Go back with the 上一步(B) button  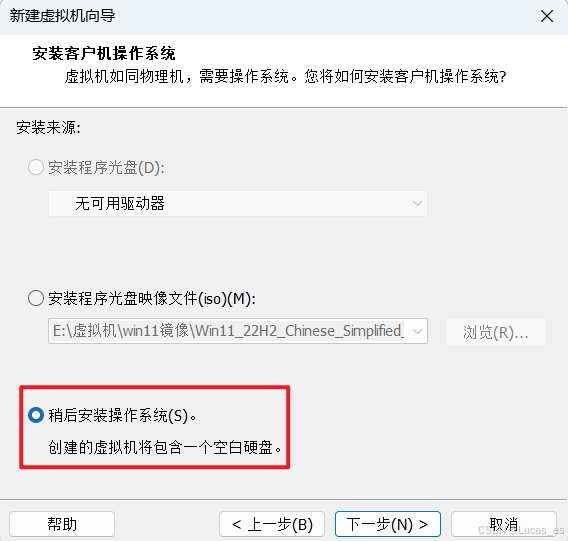(272, 524)
